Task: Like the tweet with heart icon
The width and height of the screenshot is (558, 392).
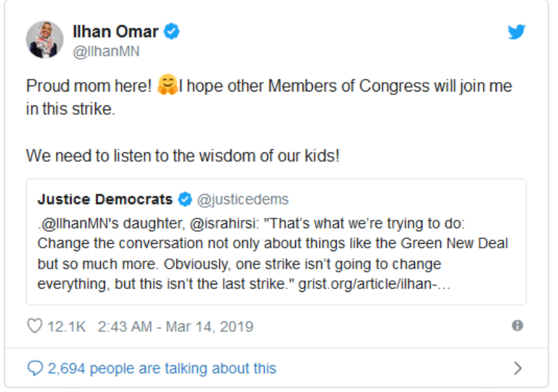Action: coord(35,326)
